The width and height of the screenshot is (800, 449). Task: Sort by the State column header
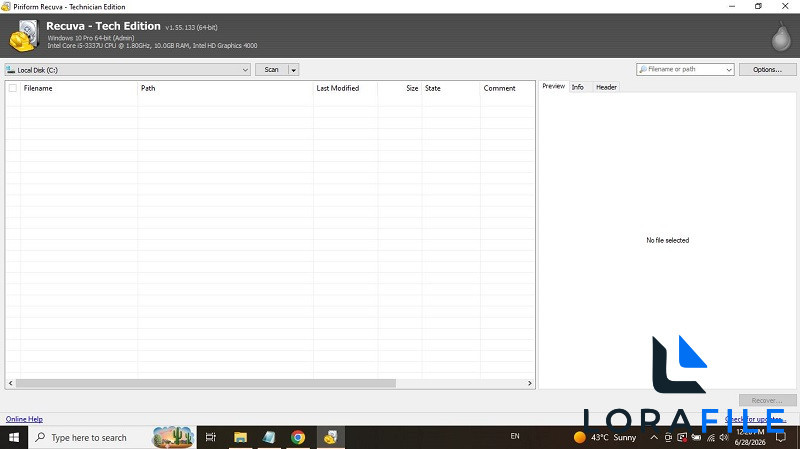click(x=451, y=88)
